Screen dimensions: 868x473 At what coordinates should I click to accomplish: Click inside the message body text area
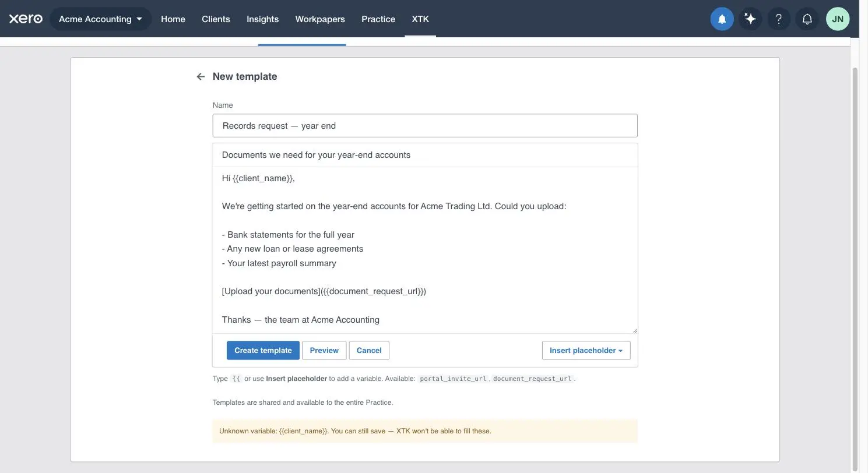pos(425,250)
